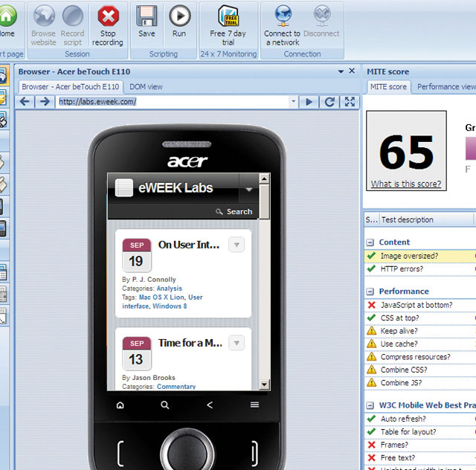The width and height of the screenshot is (476, 470).
Task: Select the Combine JS? test row
Action: point(420,383)
